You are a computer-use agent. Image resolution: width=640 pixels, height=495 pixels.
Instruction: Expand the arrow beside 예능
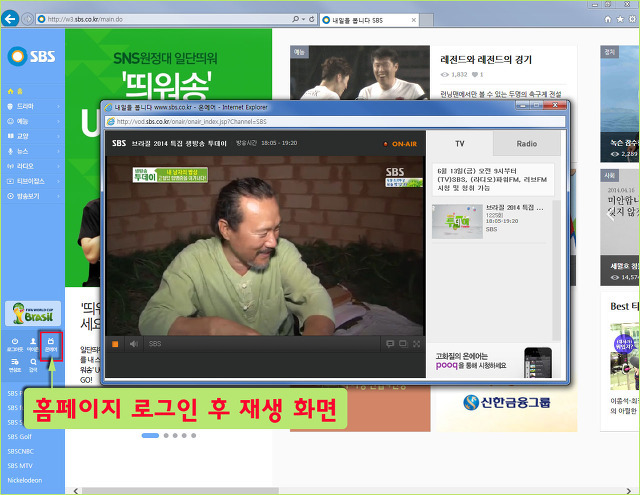point(58,122)
